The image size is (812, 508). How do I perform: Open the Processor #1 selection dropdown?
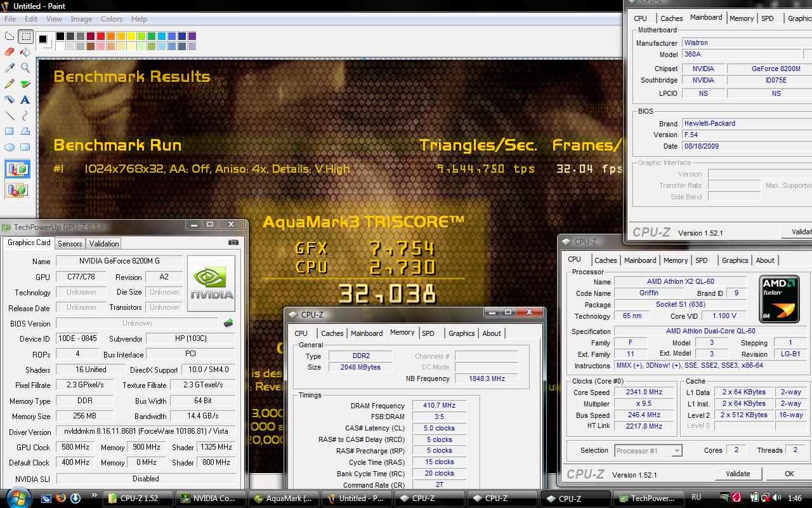648,451
